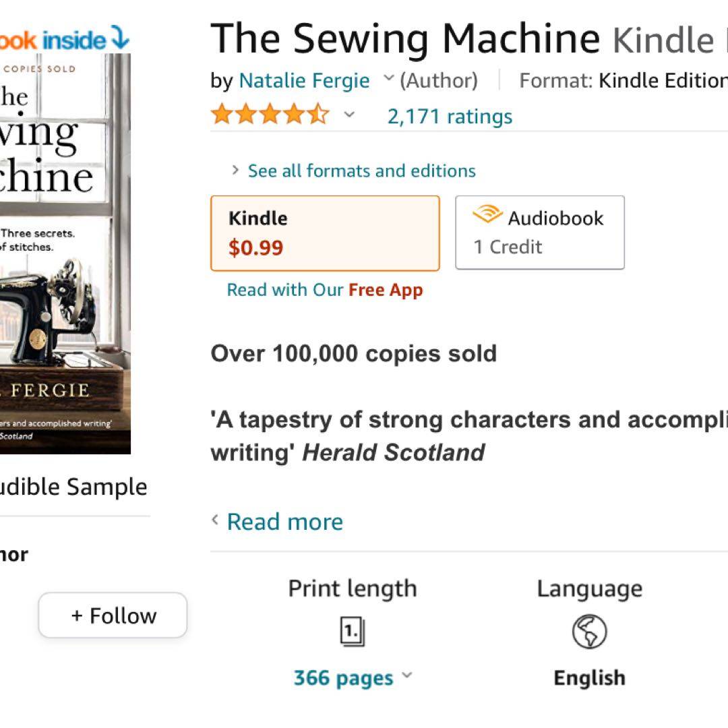Click the Follow author button
The image size is (728, 728).
113,615
